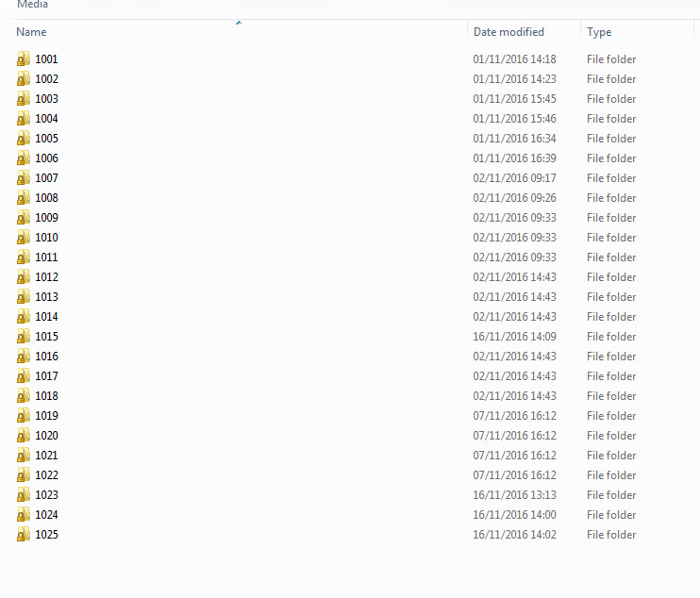700x598 pixels.
Task: Click date 01/11/2016 16:39
Action: 514,158
